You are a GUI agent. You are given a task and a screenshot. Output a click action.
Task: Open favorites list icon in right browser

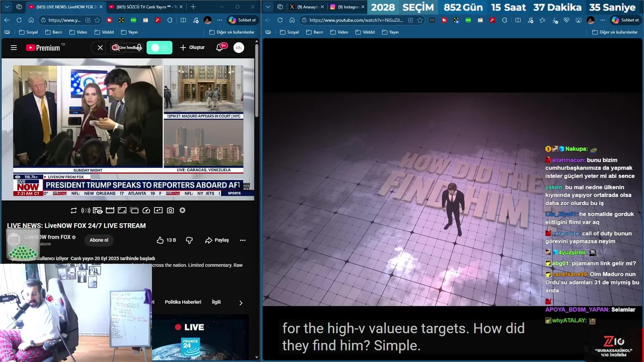[x=542, y=20]
